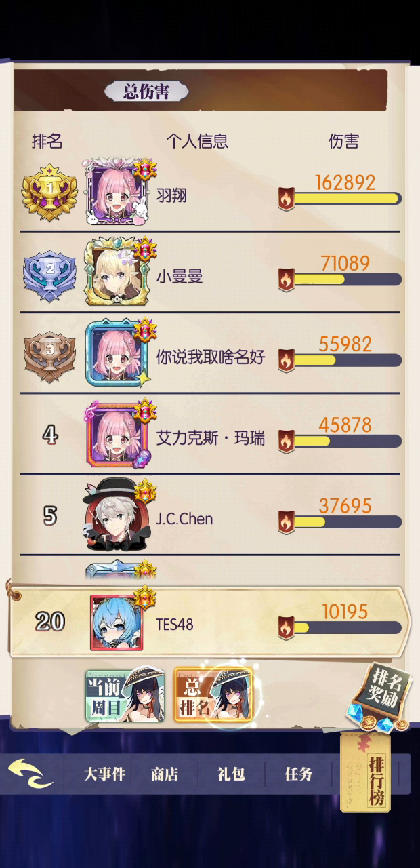420x868 pixels.
Task: Tap the flame icon beside TES48's damage
Action: click(287, 627)
